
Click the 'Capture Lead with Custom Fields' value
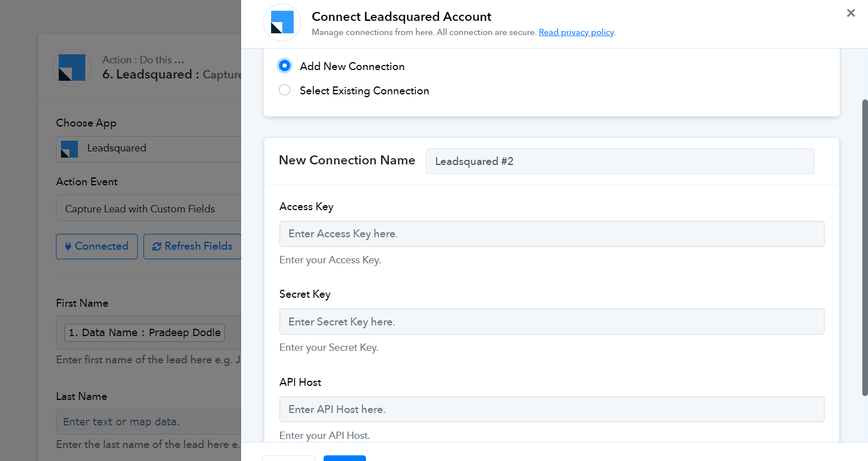click(140, 209)
